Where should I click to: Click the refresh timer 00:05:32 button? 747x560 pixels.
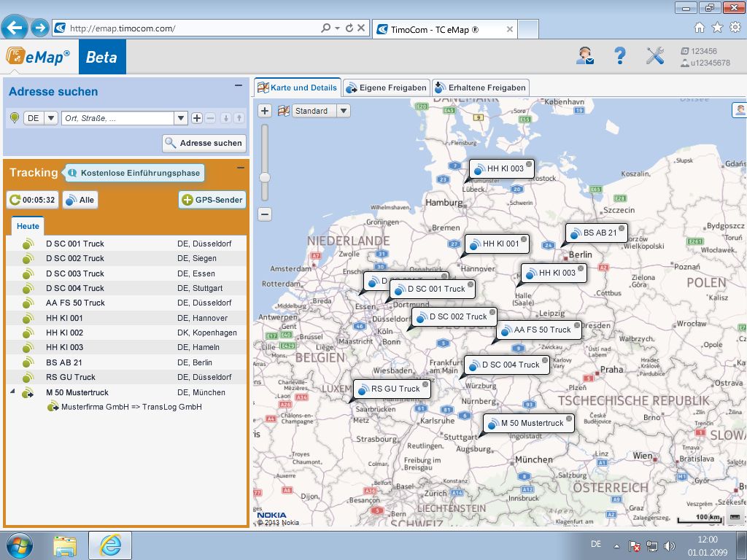[x=32, y=200]
